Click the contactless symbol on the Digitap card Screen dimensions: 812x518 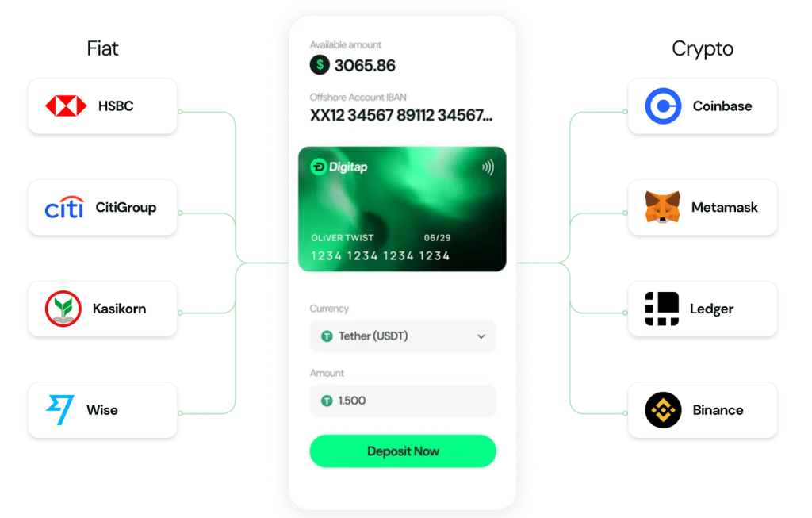coord(488,167)
